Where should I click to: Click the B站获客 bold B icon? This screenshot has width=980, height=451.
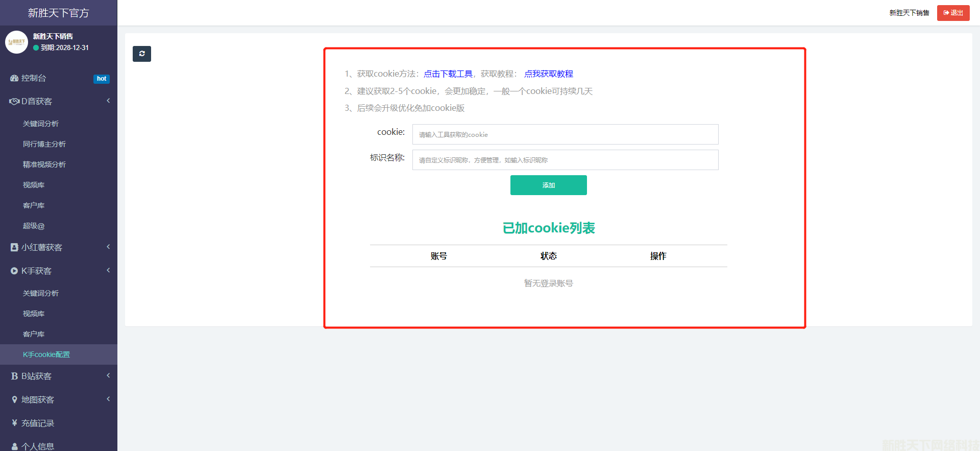tap(14, 376)
